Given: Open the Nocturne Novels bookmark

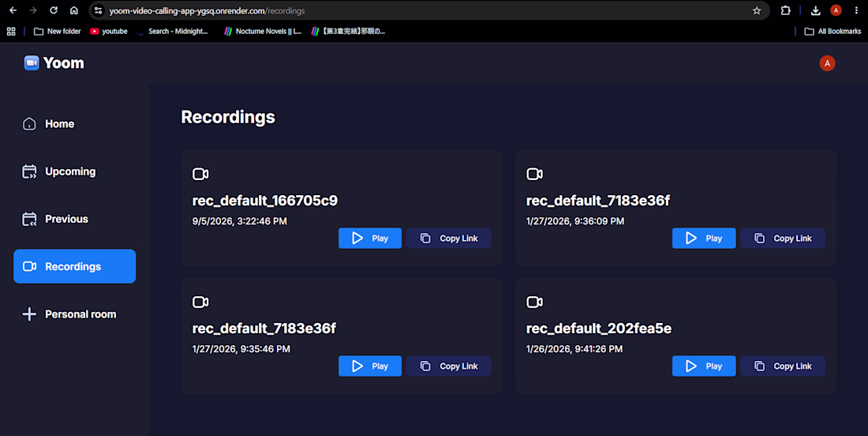Looking at the screenshot, I should 263,32.
